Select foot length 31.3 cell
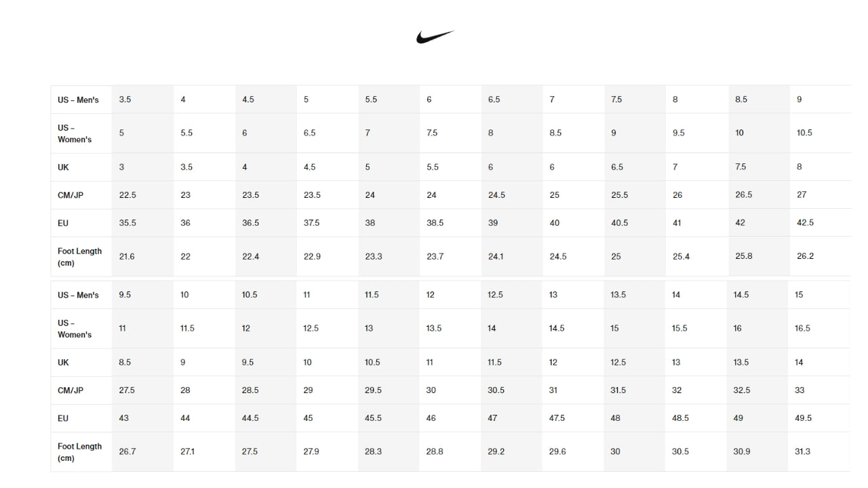Image resolution: width=868 pixels, height=488 pixels. [802, 452]
